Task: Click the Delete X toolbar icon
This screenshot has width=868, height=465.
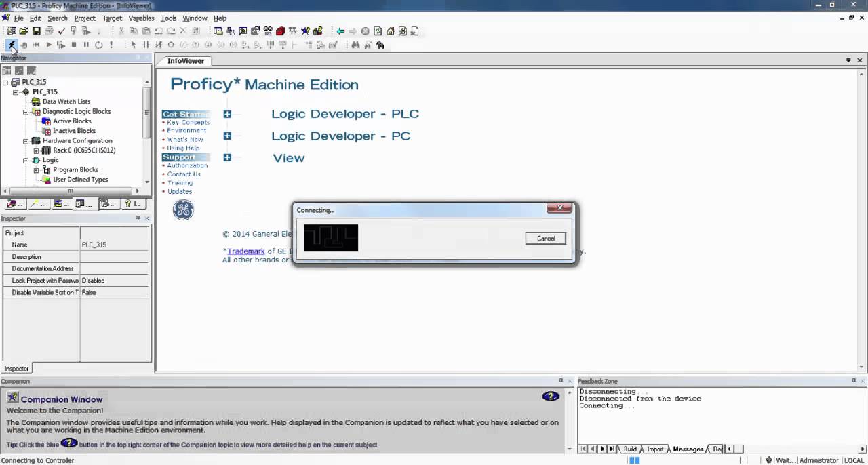Action: click(x=183, y=31)
